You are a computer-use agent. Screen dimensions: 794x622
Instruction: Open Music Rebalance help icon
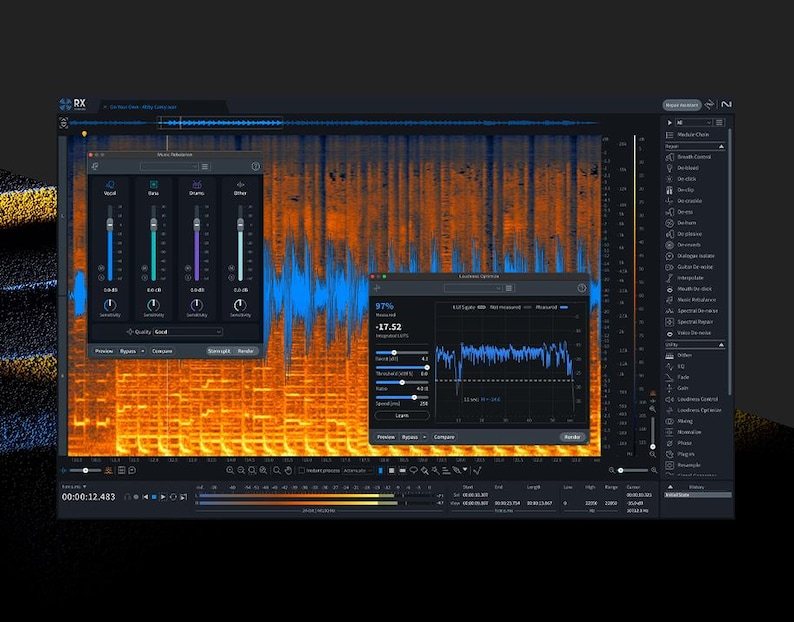coord(255,166)
